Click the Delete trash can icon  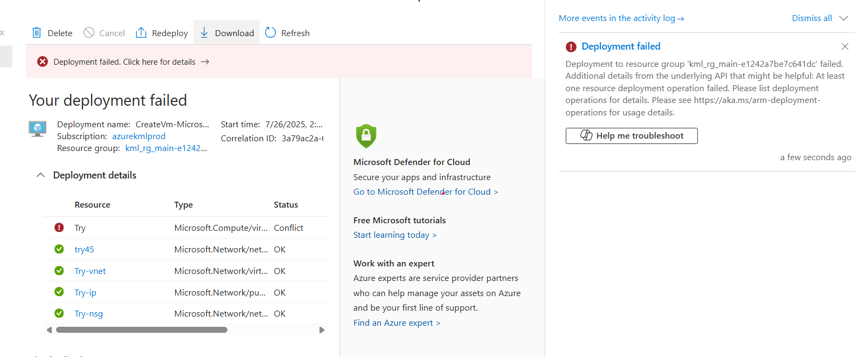coord(37,33)
